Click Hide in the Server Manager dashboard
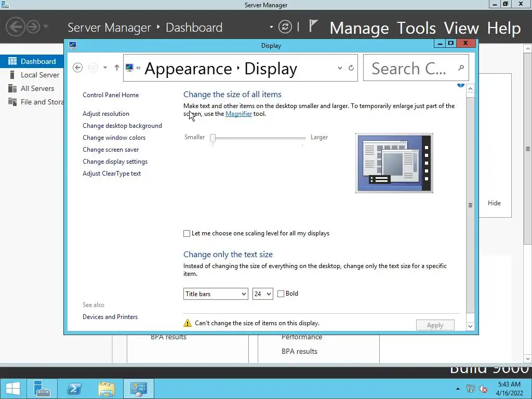This screenshot has width=532, height=399. [494, 203]
